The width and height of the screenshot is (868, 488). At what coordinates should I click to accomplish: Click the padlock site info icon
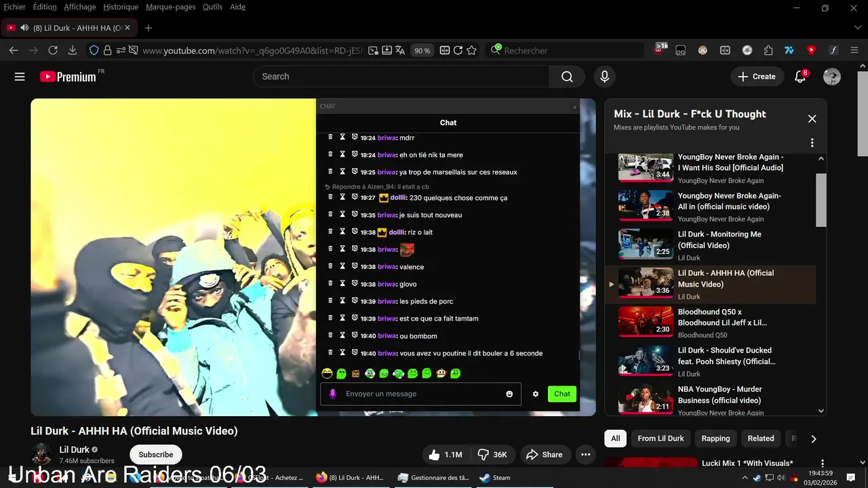tap(108, 50)
